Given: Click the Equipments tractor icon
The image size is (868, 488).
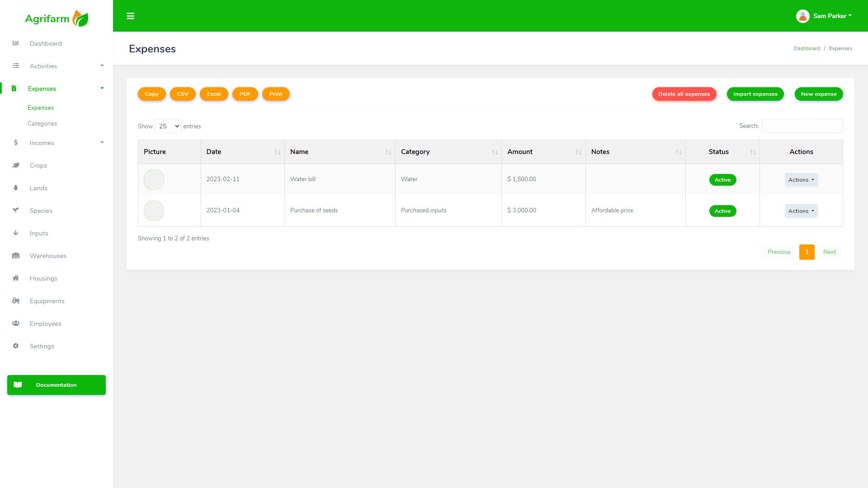Looking at the screenshot, I should click(x=16, y=301).
